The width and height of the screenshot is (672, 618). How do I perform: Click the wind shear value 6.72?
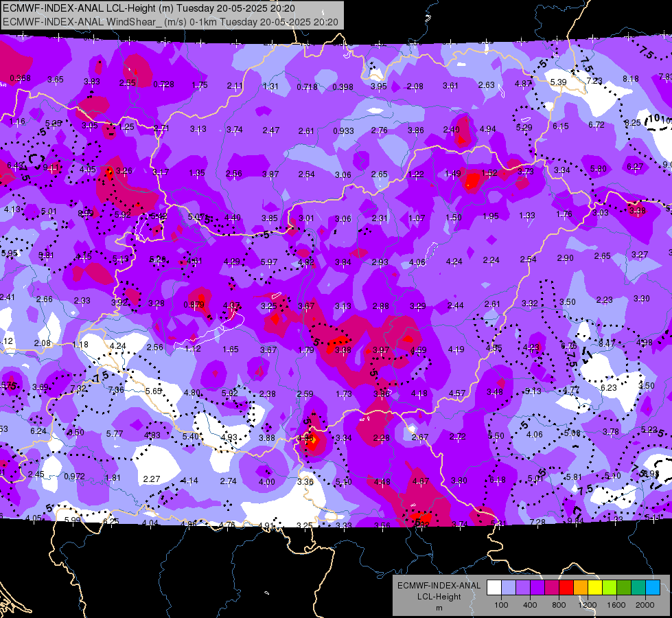point(596,125)
